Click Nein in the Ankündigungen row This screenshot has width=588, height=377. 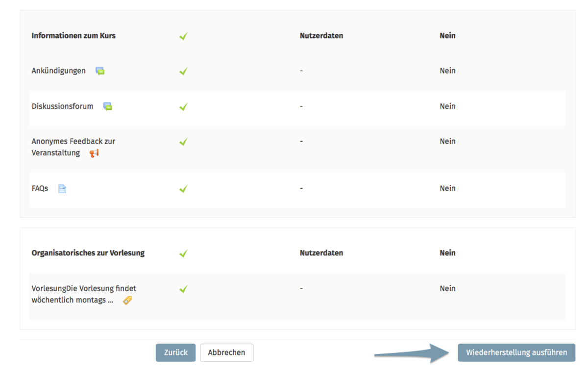(447, 71)
